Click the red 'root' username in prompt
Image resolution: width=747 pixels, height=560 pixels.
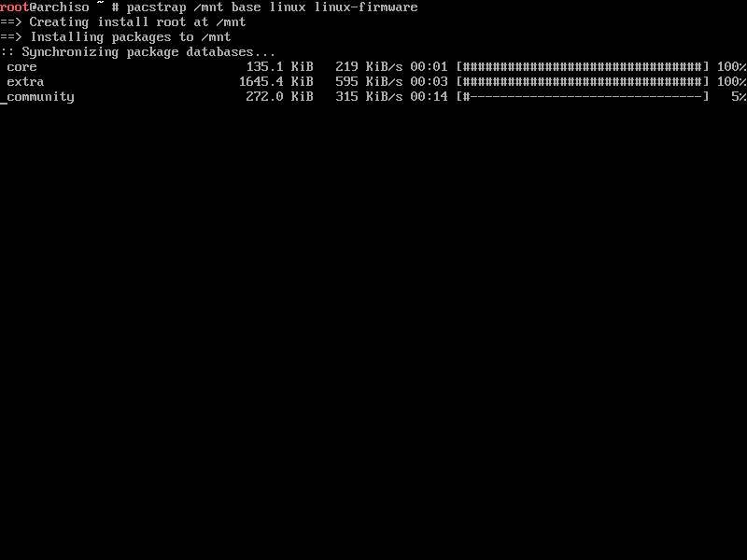14,7
